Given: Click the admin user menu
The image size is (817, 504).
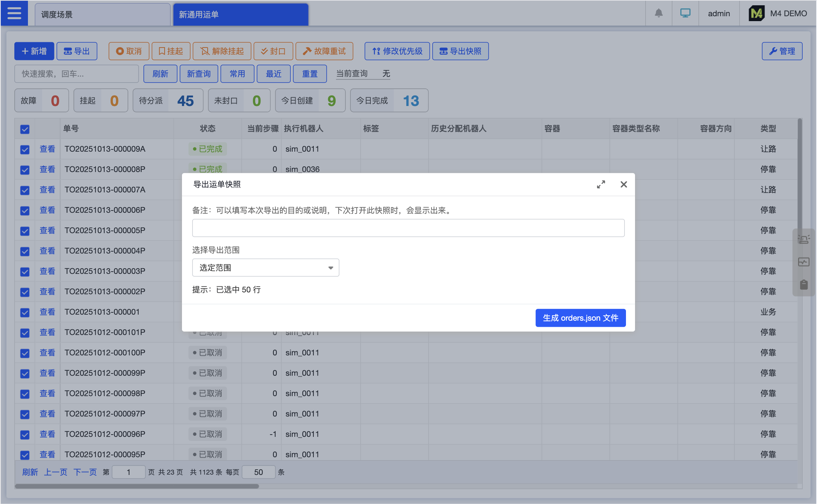Looking at the screenshot, I should [719, 13].
